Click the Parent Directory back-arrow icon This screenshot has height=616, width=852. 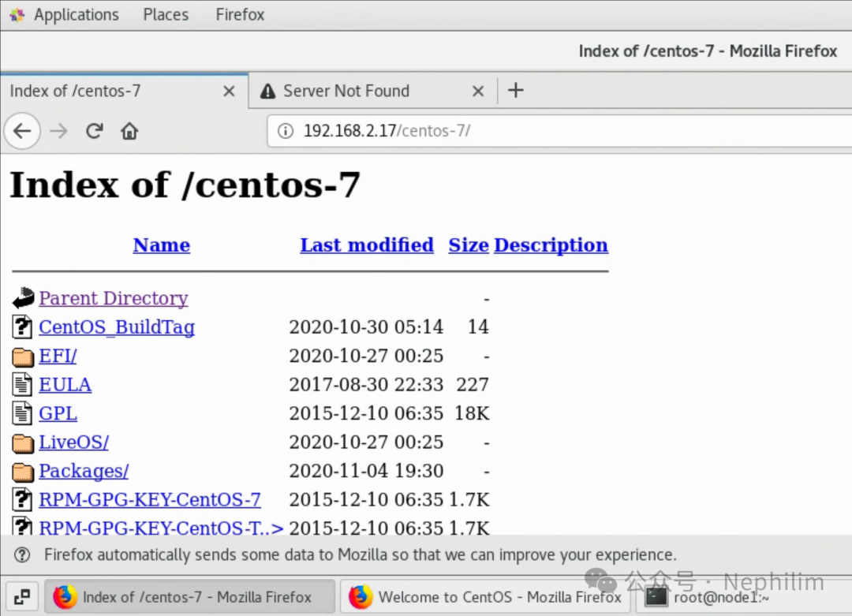pos(23,298)
